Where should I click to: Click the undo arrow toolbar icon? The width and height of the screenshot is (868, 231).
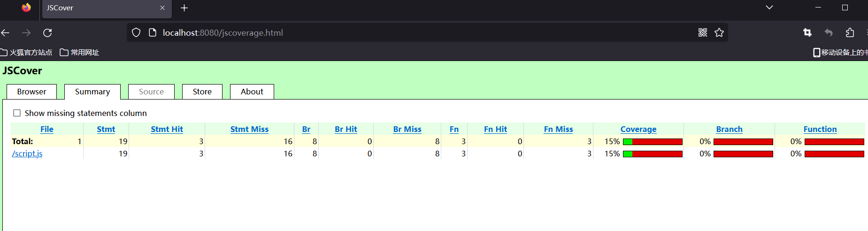pyautogui.click(x=829, y=32)
